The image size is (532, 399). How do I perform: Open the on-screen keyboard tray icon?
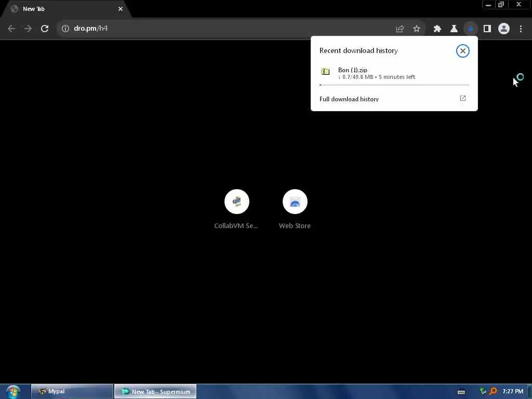(x=461, y=392)
